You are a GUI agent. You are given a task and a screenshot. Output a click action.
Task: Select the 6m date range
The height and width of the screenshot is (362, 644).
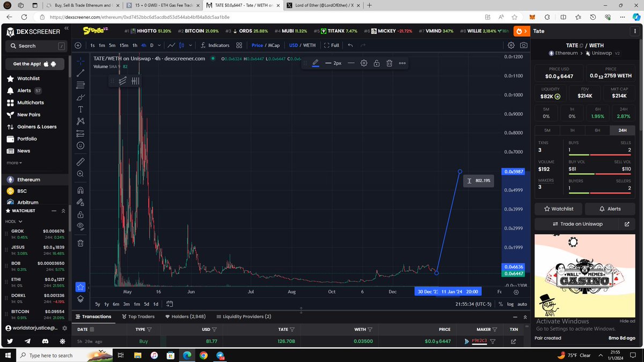[x=115, y=304]
